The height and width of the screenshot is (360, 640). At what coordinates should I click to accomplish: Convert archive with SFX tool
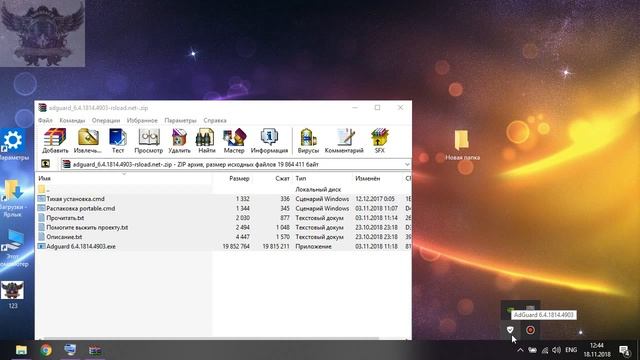pyautogui.click(x=380, y=141)
